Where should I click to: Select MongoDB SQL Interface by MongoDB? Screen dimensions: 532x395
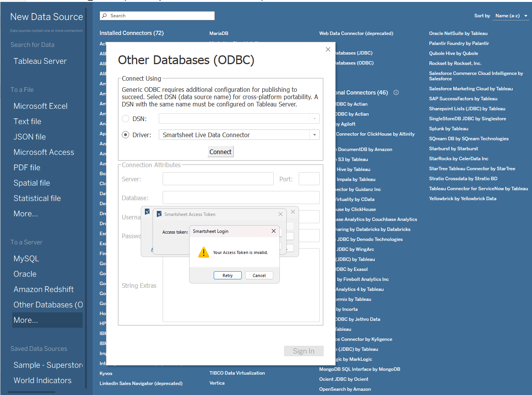coord(359,369)
